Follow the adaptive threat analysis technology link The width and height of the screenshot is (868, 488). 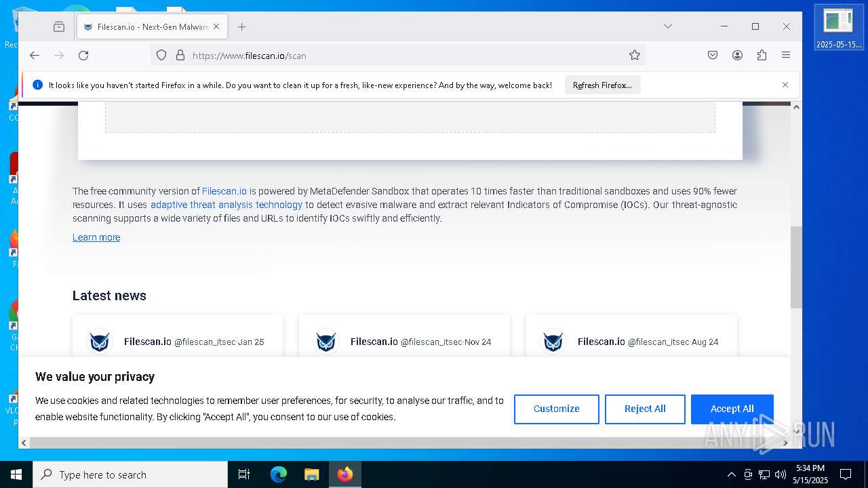226,205
